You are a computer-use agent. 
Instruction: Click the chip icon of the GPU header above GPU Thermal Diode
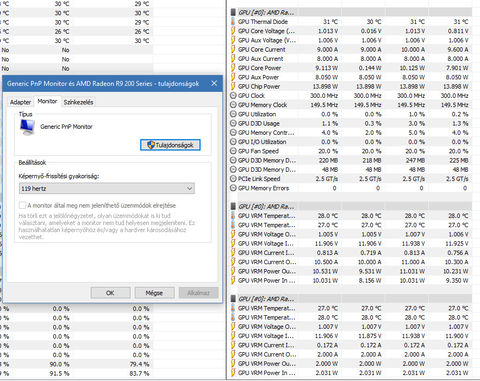pyautogui.click(x=233, y=12)
